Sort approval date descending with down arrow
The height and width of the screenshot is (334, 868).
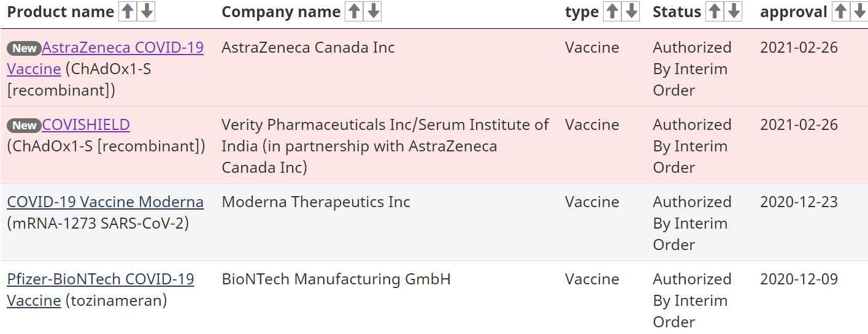tap(859, 12)
